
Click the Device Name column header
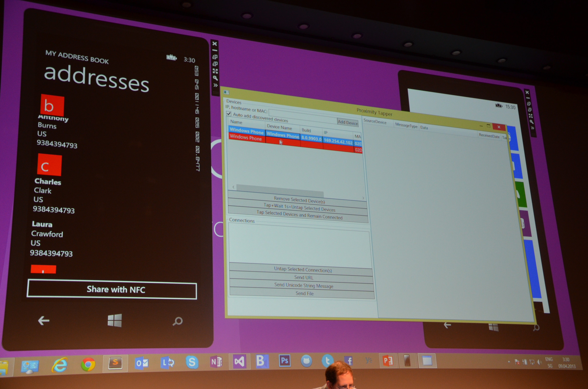pos(279,127)
